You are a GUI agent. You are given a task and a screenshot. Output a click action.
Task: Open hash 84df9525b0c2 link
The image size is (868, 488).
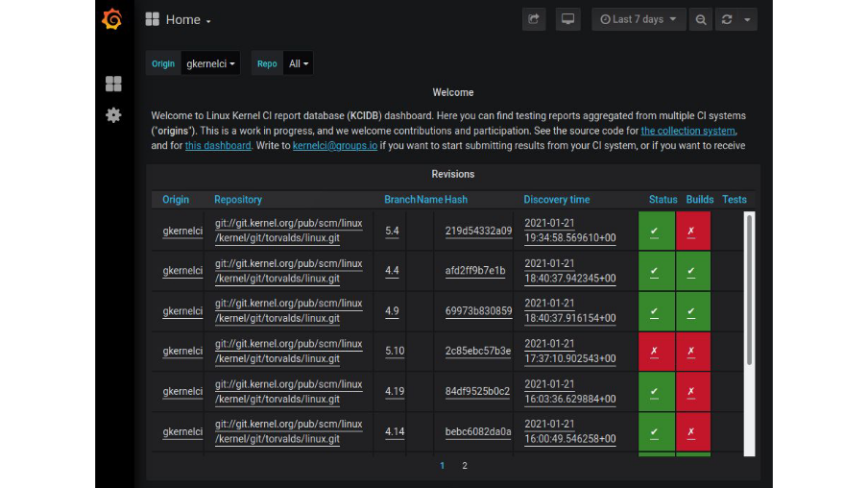pyautogui.click(x=477, y=392)
